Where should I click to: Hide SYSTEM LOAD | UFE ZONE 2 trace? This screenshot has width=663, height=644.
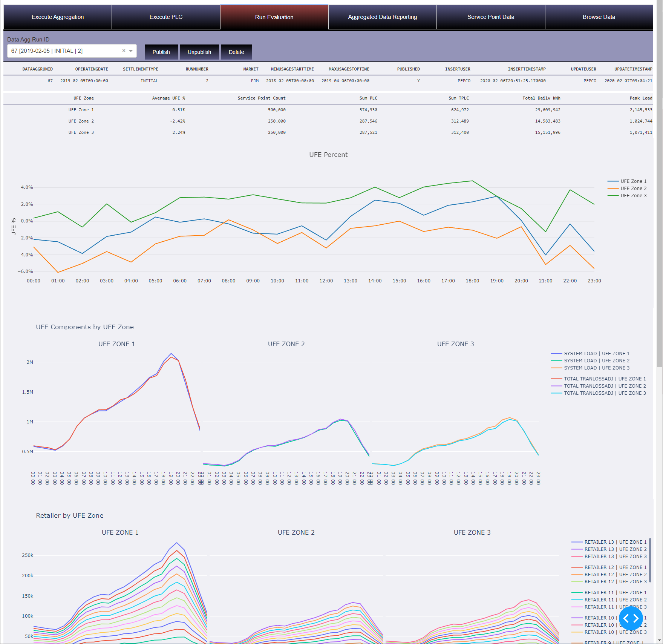pyautogui.click(x=590, y=361)
